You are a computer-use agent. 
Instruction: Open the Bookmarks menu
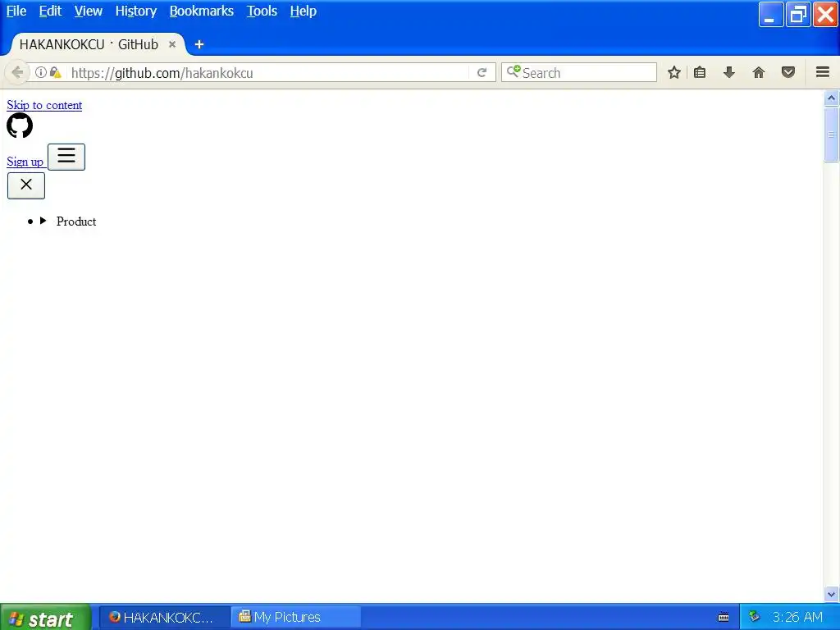point(202,11)
